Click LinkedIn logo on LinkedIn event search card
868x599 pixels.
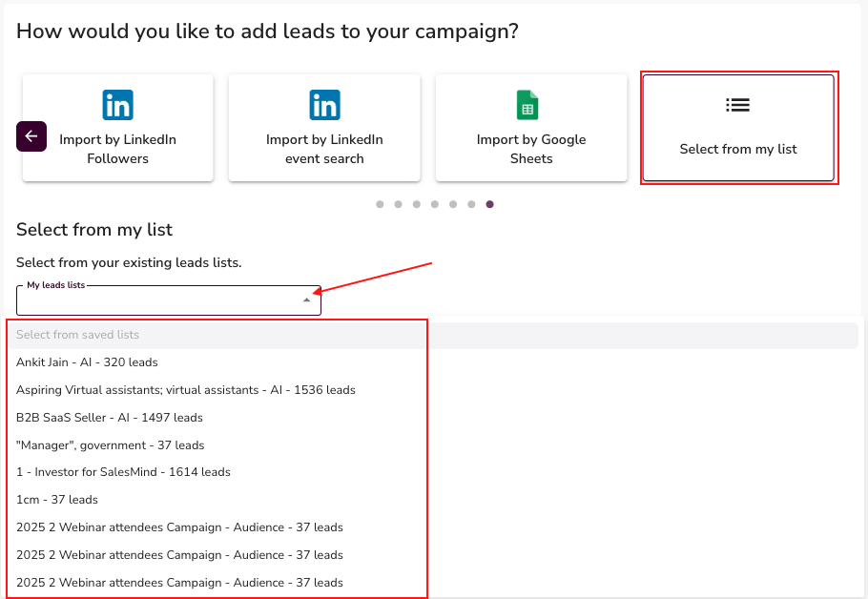click(324, 105)
